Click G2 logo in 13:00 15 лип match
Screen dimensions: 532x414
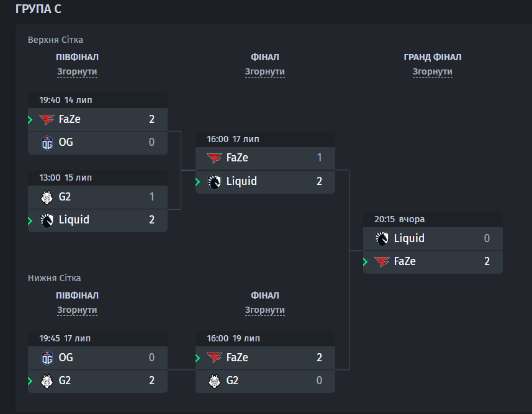tap(47, 197)
